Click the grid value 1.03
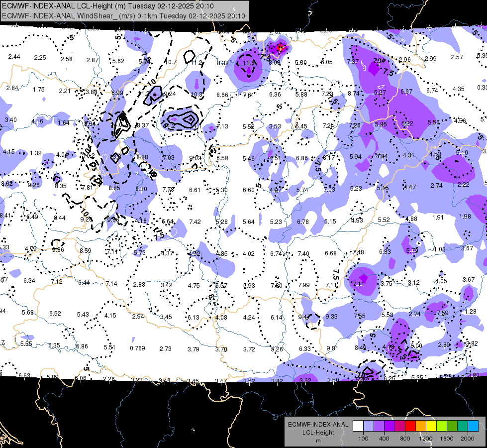 pos(439,249)
